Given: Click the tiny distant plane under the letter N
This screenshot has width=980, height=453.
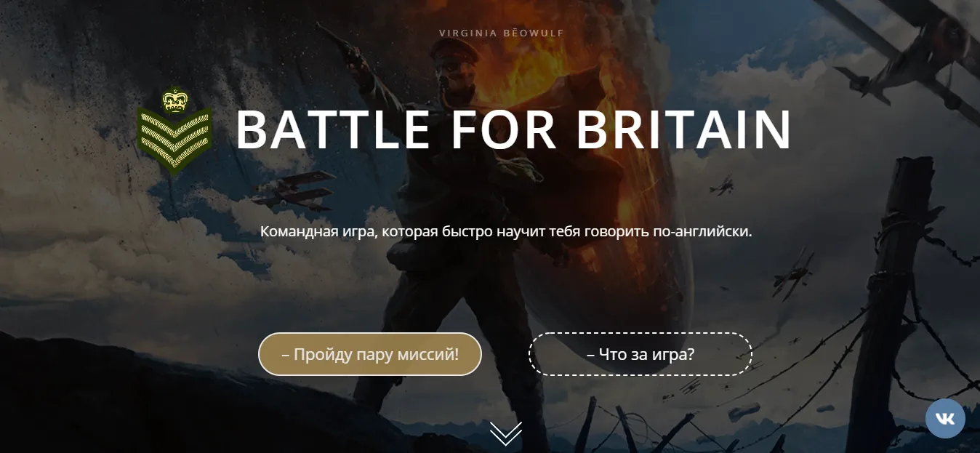Looking at the screenshot, I should (x=723, y=187).
